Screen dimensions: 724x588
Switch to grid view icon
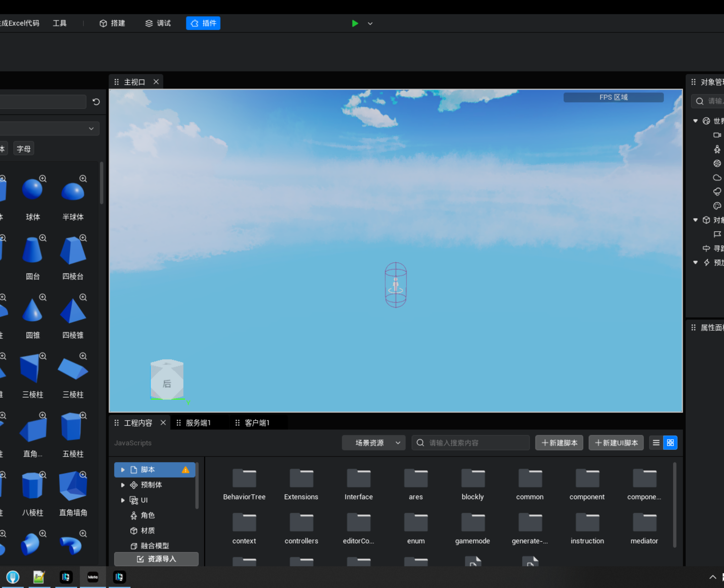[670, 443]
